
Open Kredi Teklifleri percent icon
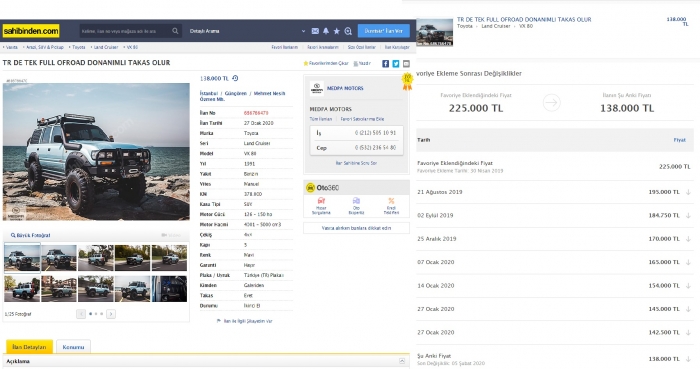(x=391, y=201)
